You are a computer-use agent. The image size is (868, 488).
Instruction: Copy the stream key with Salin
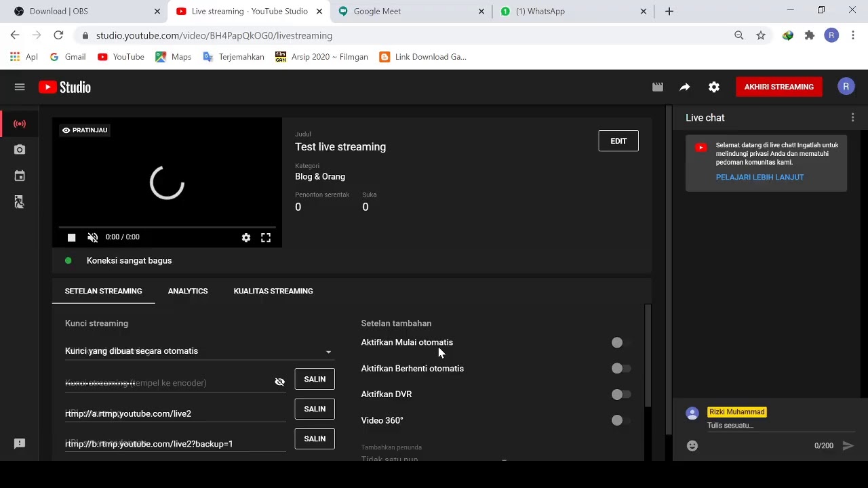[x=315, y=379]
